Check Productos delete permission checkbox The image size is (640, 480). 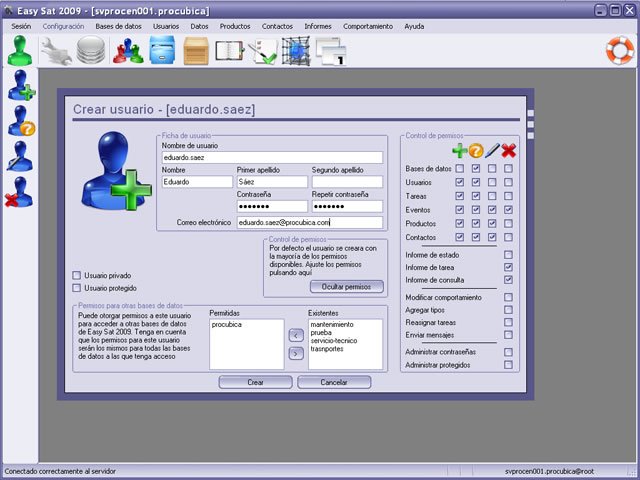point(508,224)
